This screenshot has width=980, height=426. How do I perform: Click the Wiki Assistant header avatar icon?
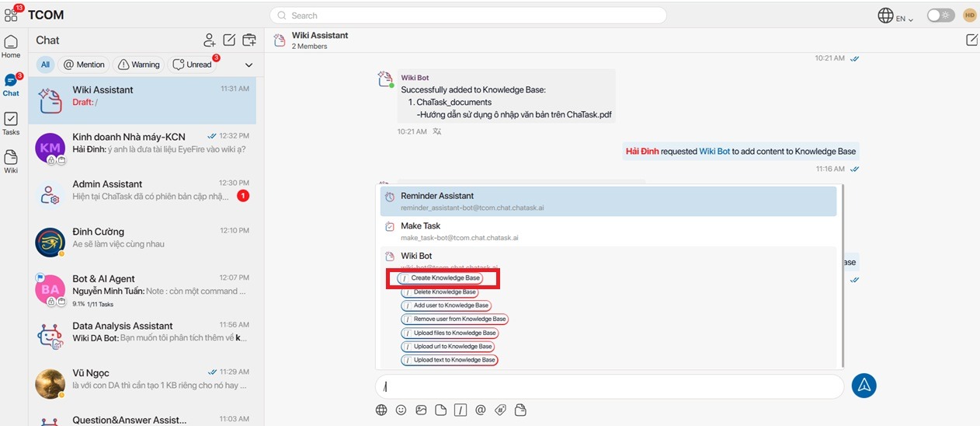click(x=280, y=40)
